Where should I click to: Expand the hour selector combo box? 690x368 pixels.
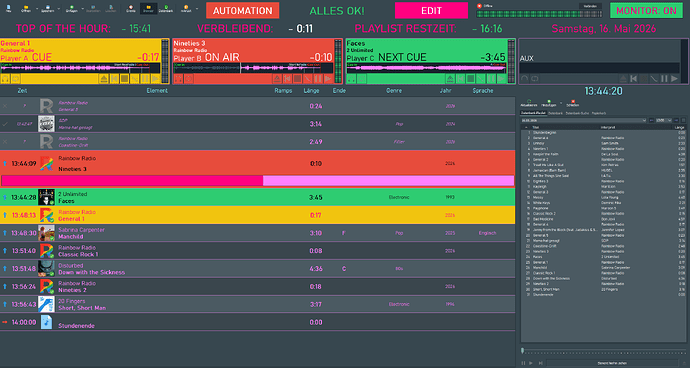tap(664, 120)
